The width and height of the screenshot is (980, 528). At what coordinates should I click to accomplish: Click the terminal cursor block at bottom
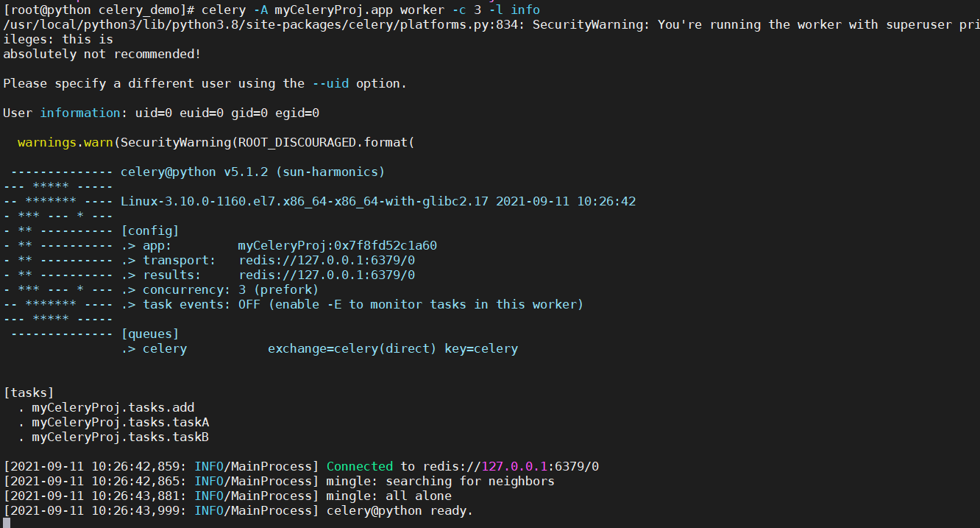click(7, 523)
